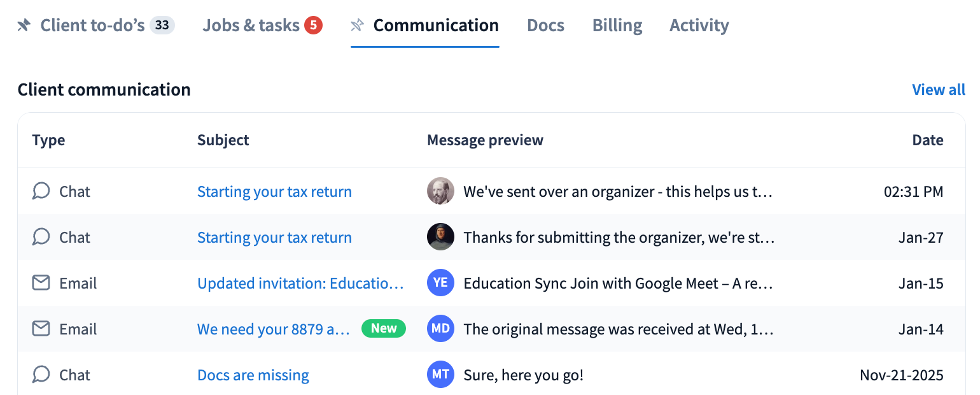Viewport: 980px width, 395px height.
Task: Open the Activity tab
Action: click(x=699, y=25)
